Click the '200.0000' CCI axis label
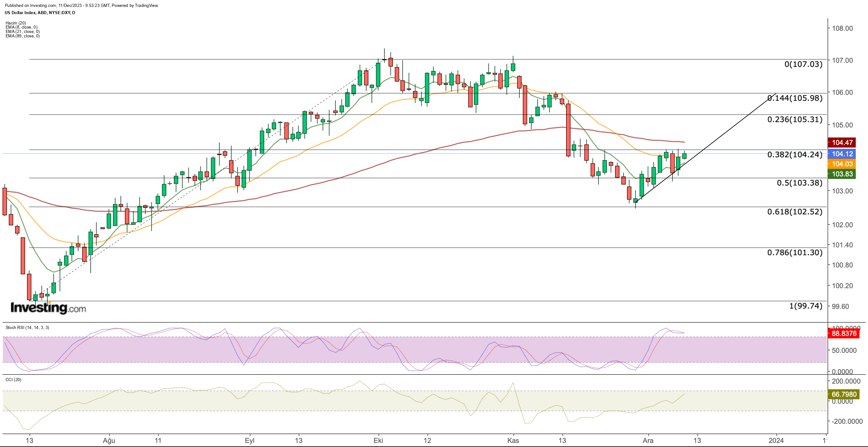 (x=846, y=381)
